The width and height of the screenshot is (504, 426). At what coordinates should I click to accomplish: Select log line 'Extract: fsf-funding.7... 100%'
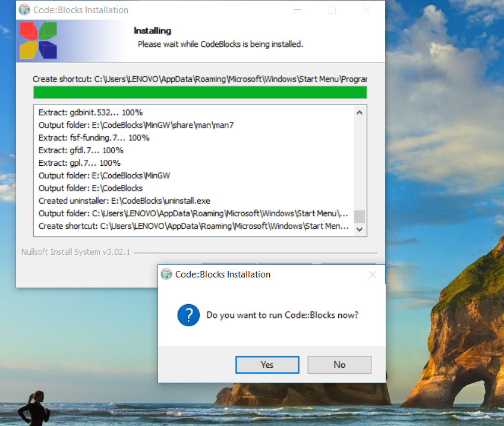pyautogui.click(x=94, y=138)
